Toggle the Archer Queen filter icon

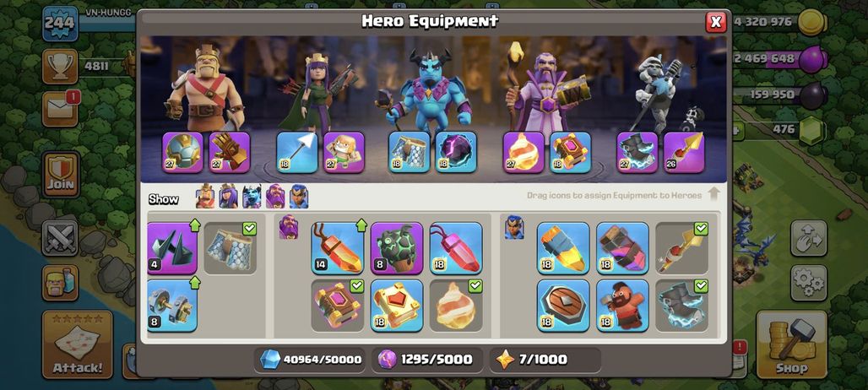pyautogui.click(x=228, y=197)
